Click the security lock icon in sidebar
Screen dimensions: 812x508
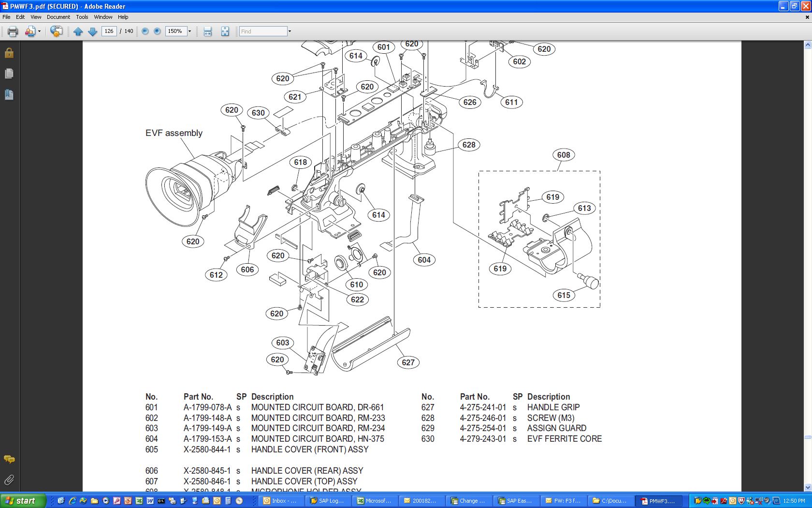9,53
